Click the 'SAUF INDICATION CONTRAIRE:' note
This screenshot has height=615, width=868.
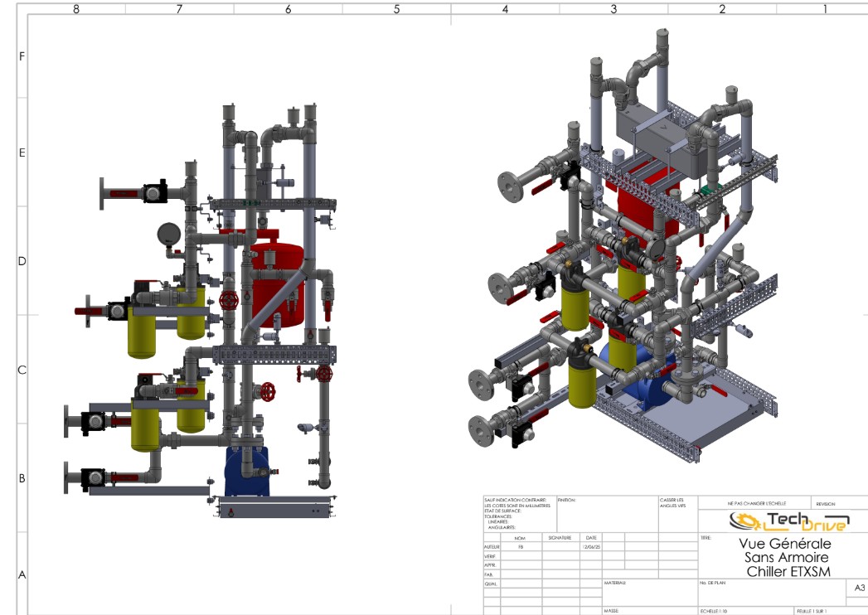pos(516,500)
